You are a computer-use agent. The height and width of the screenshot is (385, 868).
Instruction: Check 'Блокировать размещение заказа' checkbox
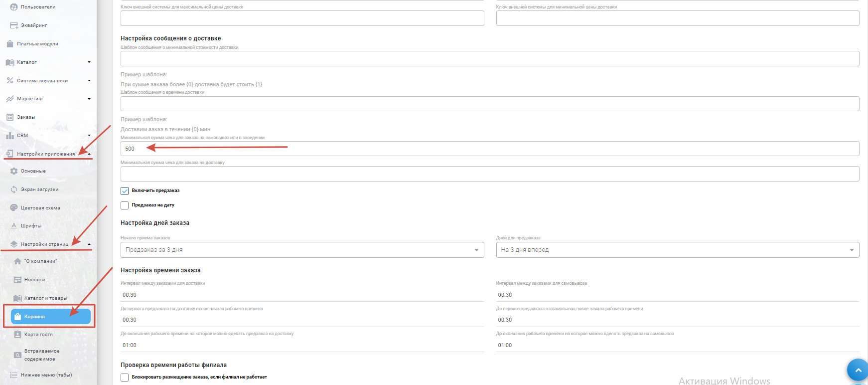[x=125, y=378]
